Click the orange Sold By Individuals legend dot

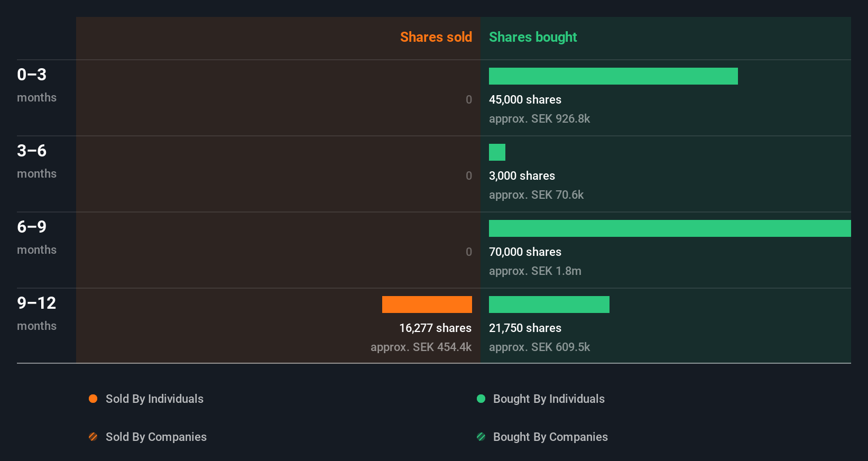93,399
